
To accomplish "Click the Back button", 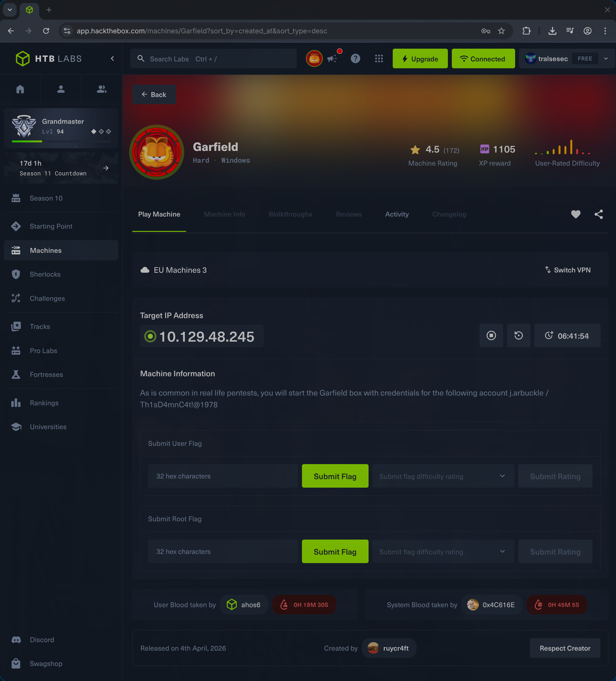I will 154,94.
